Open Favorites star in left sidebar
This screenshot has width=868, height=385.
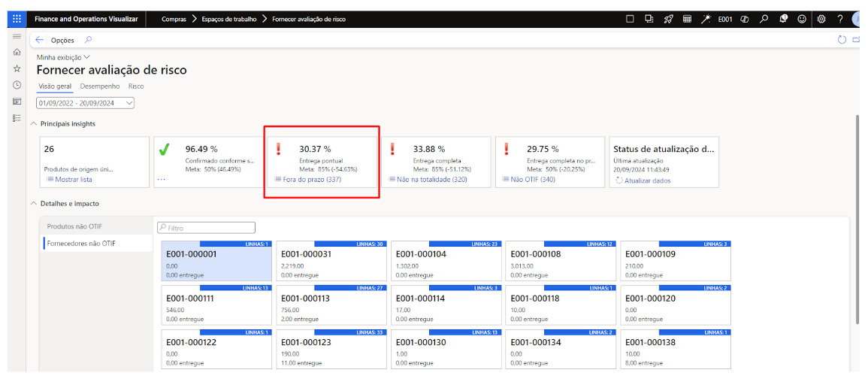tap(17, 68)
